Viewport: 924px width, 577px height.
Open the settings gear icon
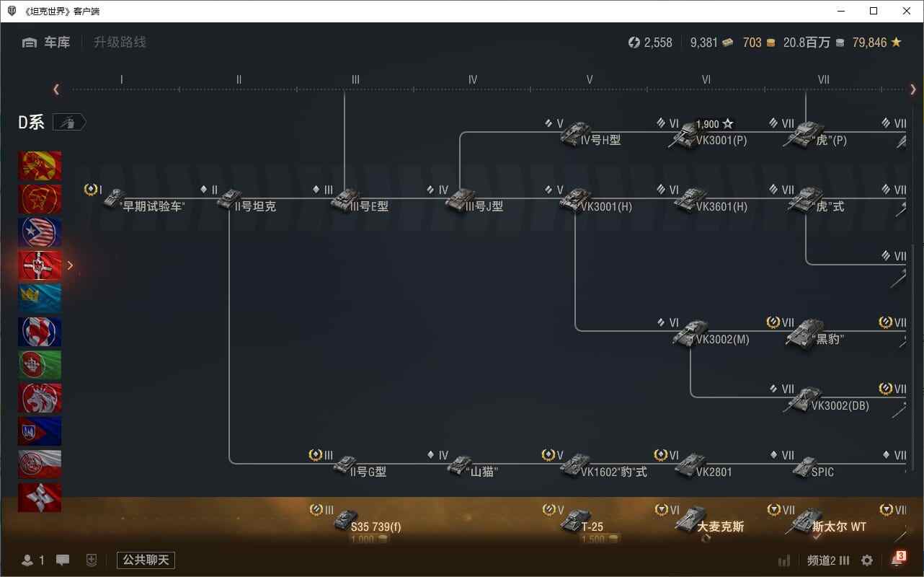coord(867,560)
